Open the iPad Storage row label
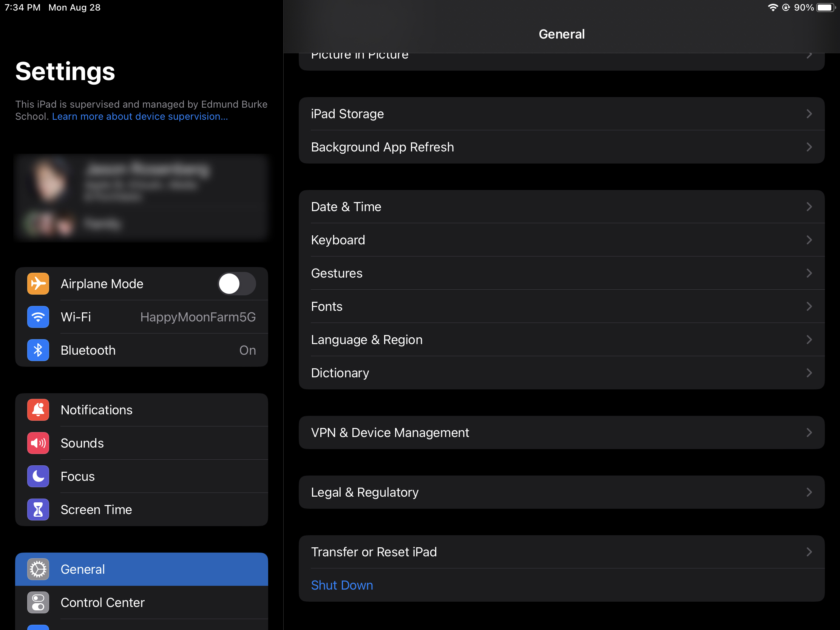 click(x=347, y=114)
